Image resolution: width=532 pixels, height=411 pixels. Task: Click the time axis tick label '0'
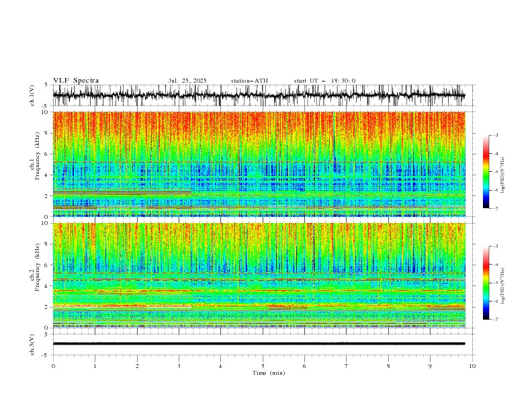click(53, 366)
